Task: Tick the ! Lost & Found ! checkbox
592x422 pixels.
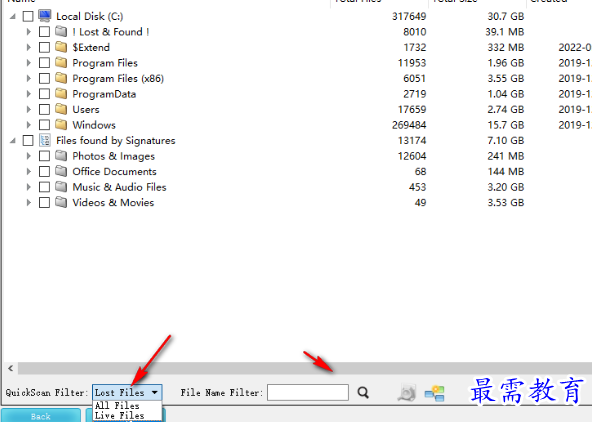Action: 44,32
